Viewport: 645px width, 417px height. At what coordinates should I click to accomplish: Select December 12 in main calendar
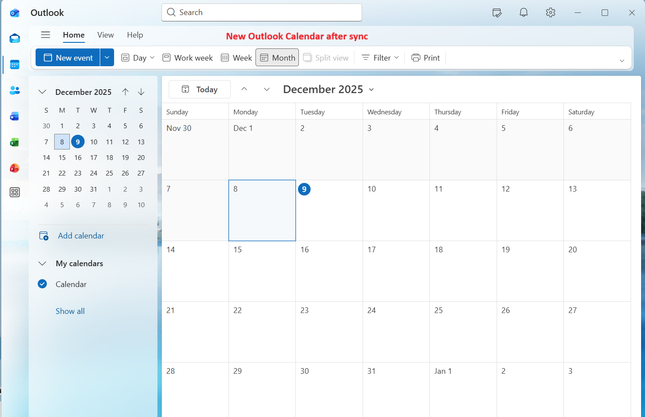coord(530,210)
